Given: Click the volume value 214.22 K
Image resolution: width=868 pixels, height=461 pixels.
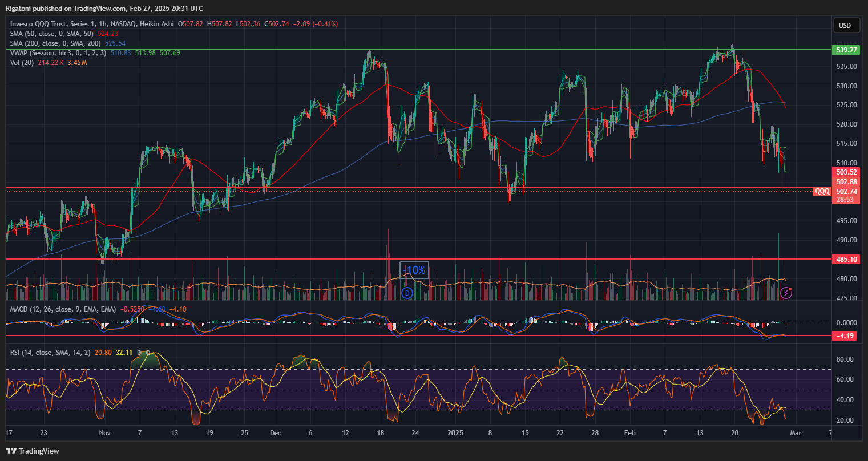Looking at the screenshot, I should click(x=50, y=63).
